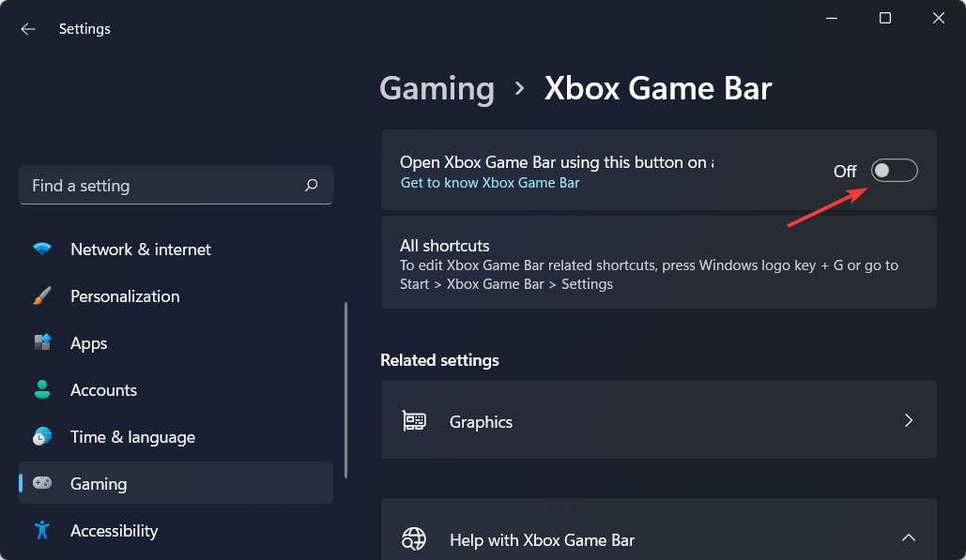Open Get to know Xbox Game Bar link
Viewport: 966px width, 560px height.
[490, 183]
